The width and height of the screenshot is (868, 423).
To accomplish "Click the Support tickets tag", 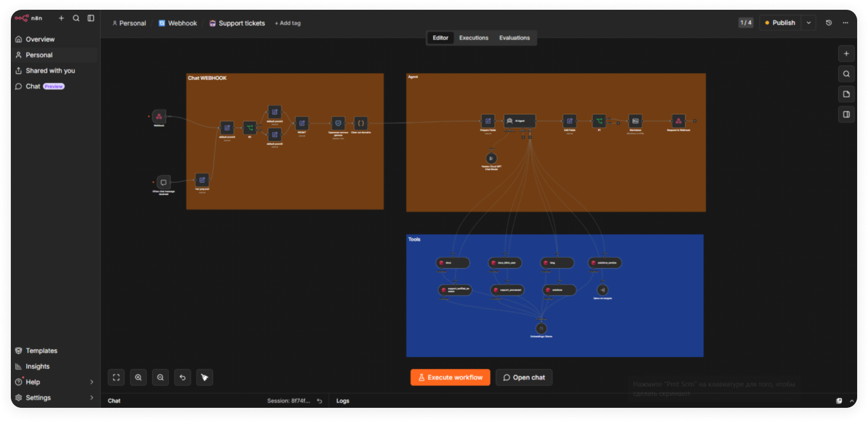I will pyautogui.click(x=237, y=23).
